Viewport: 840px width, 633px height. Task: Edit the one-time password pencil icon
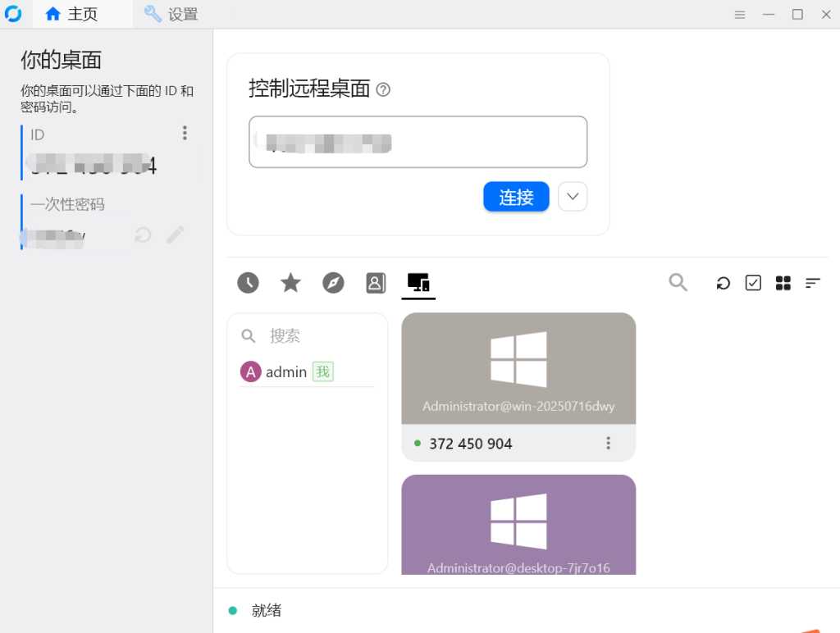175,235
